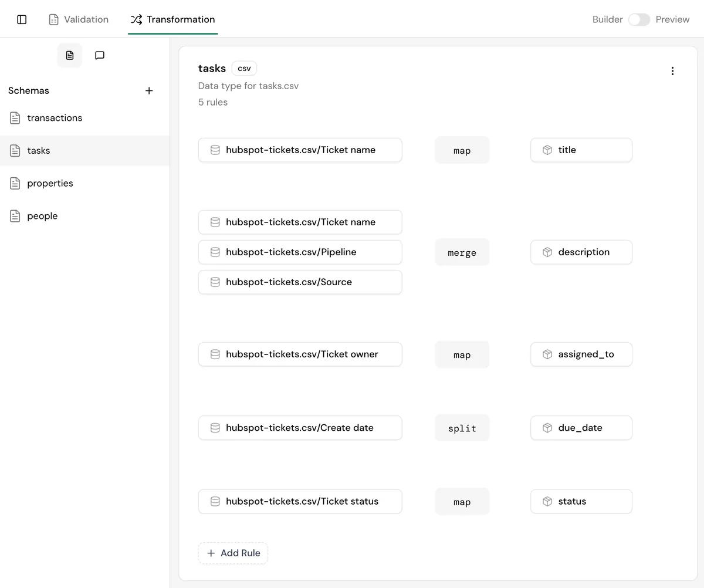Click the csv badge next to tasks
Screen dimensions: 704x588
pos(244,68)
